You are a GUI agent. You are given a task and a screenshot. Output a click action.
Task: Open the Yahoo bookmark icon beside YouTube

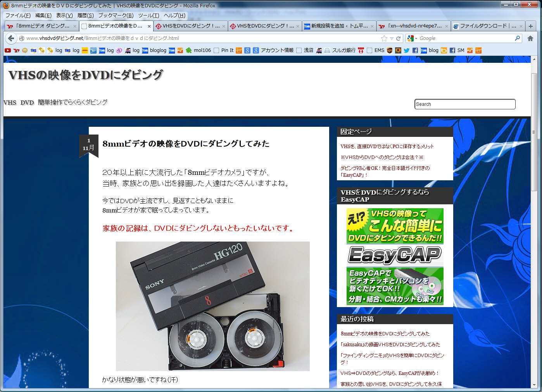click(16, 50)
